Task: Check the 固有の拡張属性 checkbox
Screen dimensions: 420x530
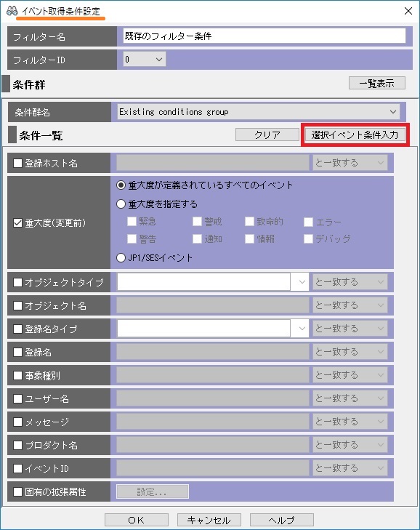Action: 17,491
